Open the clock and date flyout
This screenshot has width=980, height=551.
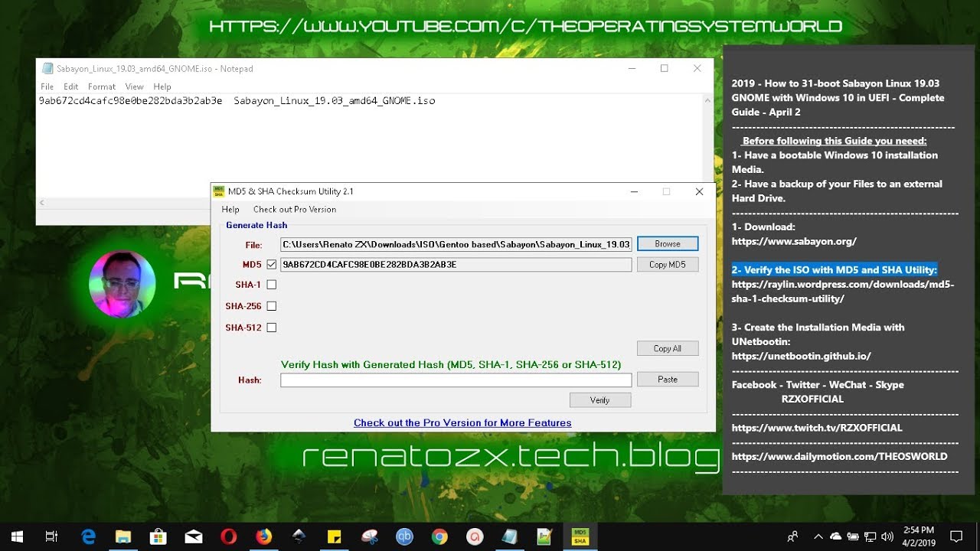point(919,536)
